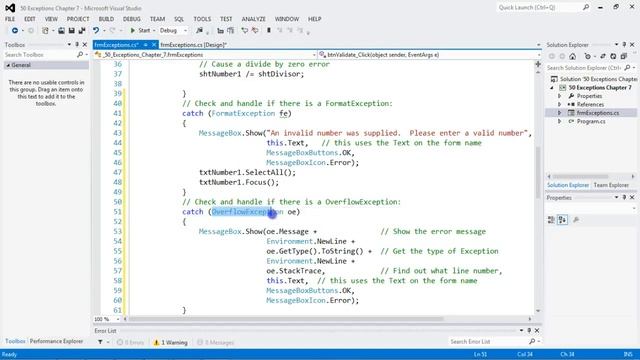Toggle the 0 Errors filter in Error List

(130, 342)
